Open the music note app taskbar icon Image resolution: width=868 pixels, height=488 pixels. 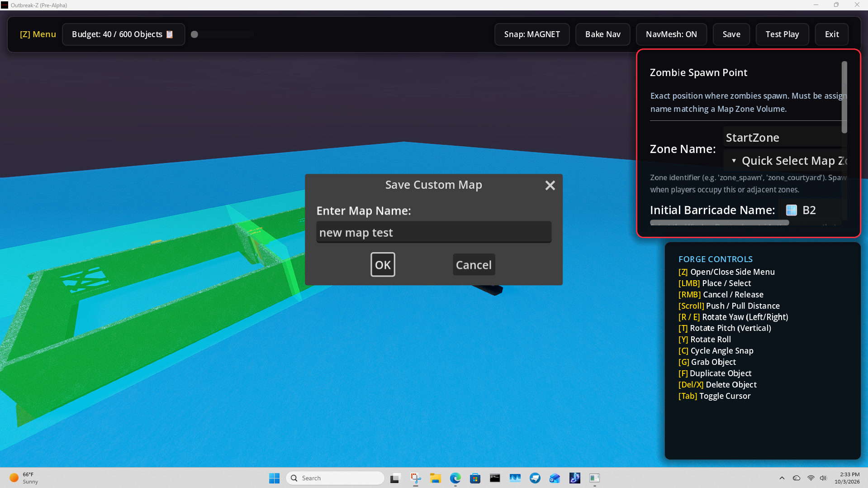[574, 478]
